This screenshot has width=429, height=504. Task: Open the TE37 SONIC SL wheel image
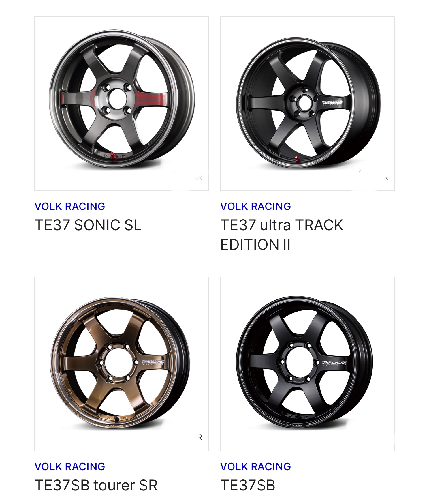click(121, 104)
